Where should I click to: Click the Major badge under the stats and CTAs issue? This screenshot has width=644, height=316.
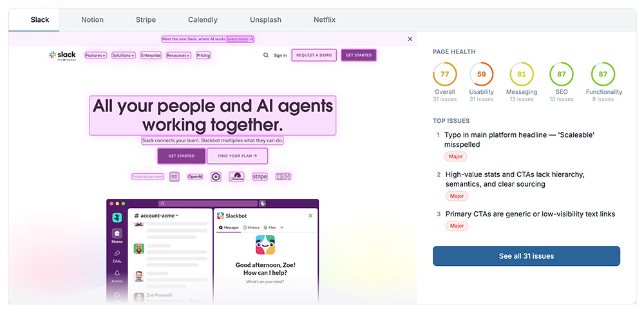[457, 196]
